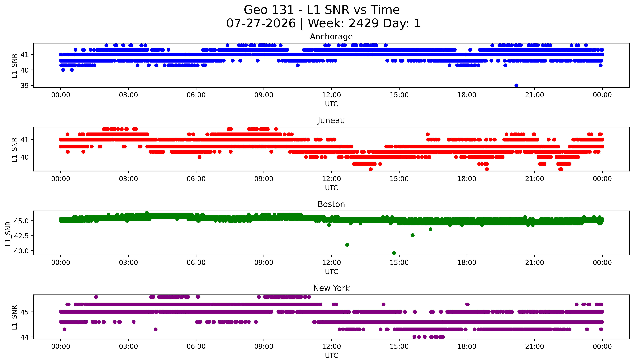Click the '07-27-2026 | Week: 2429 Day: 1' subtitle

click(323, 23)
